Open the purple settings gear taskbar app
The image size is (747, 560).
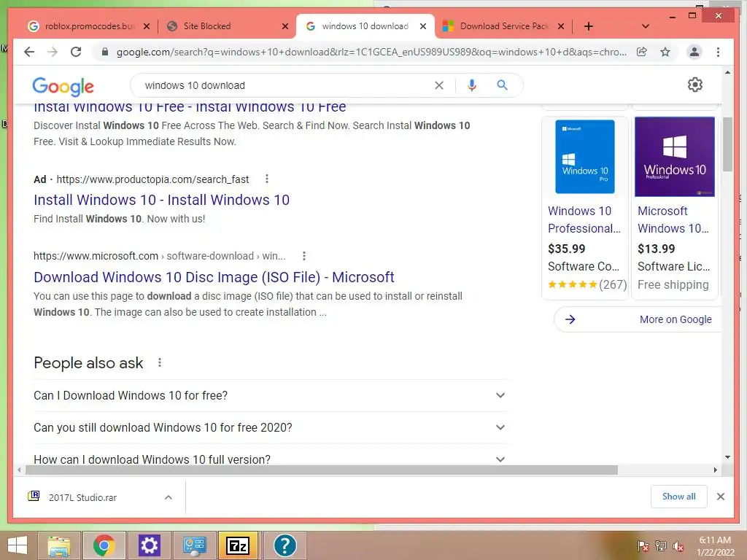(149, 545)
